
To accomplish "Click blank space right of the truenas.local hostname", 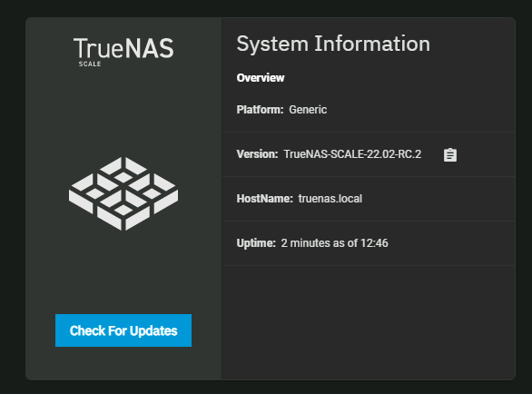I will [x=438, y=199].
